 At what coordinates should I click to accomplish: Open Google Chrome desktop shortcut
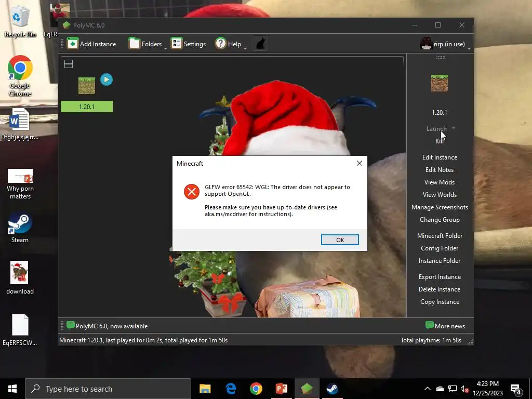(x=20, y=76)
